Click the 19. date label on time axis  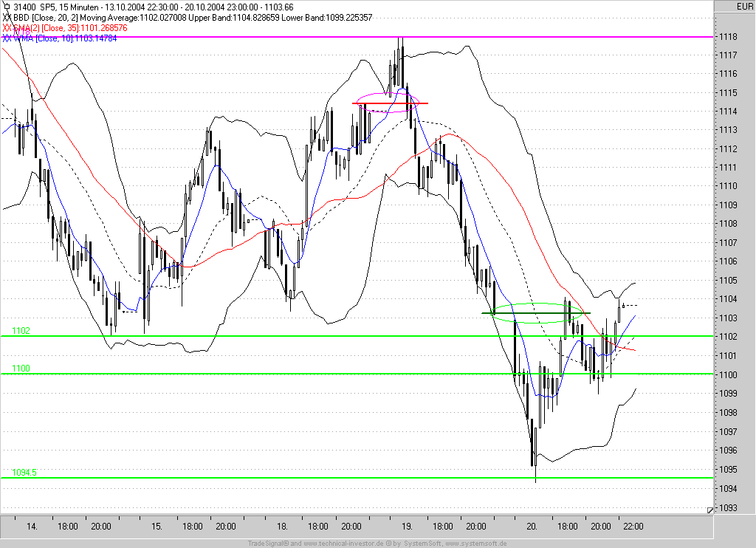point(407,527)
